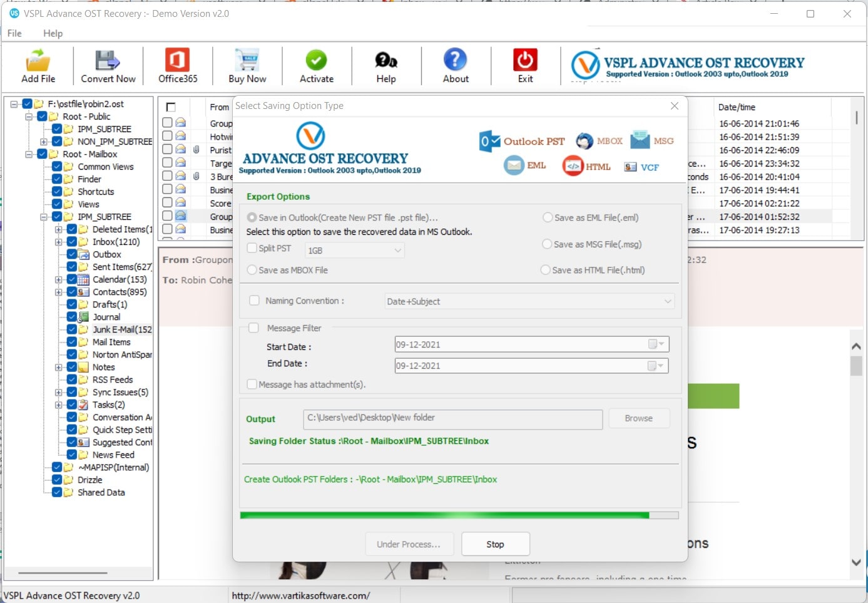Screen dimensions: 868x603
Task: Select the Shared Data folder in tree
Action: pos(101,492)
